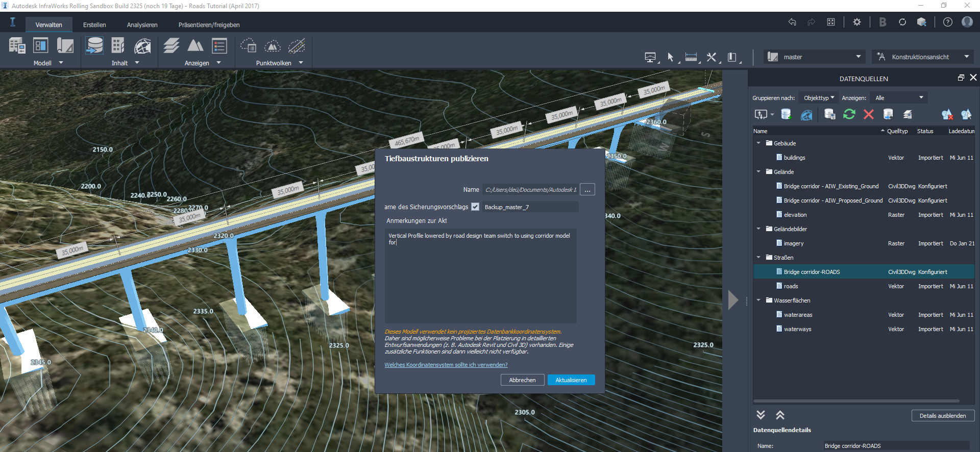Switch to the Präsentieren/freigeben tab

click(209, 24)
